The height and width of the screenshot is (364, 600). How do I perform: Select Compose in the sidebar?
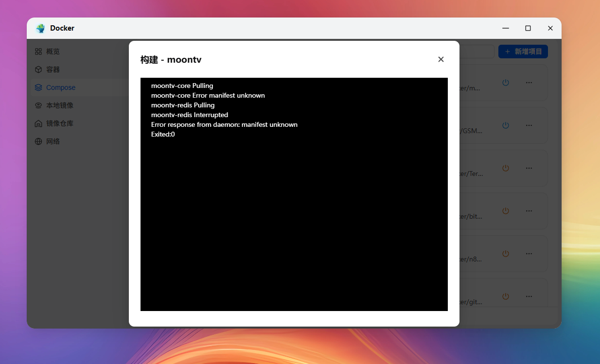click(x=60, y=87)
